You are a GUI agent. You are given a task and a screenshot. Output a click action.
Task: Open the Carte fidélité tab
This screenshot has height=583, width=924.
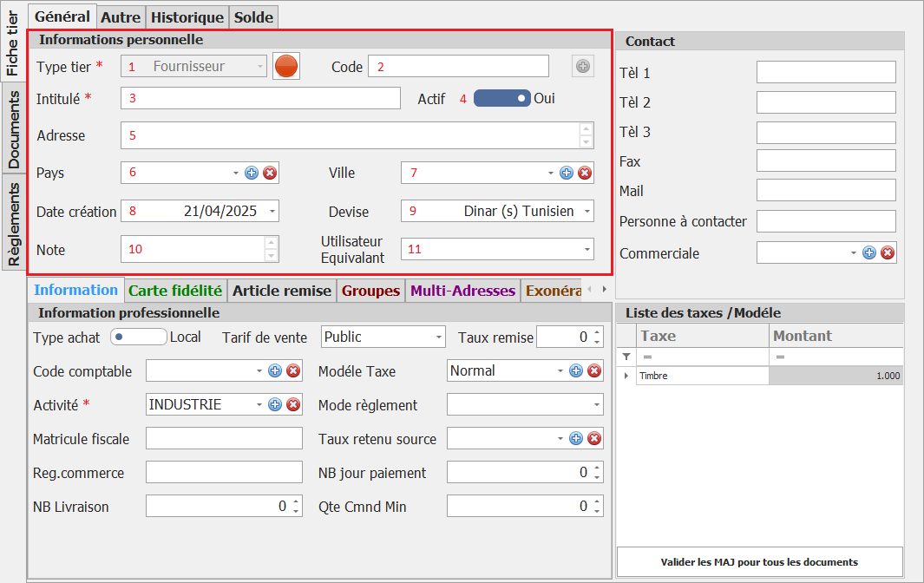coord(175,291)
